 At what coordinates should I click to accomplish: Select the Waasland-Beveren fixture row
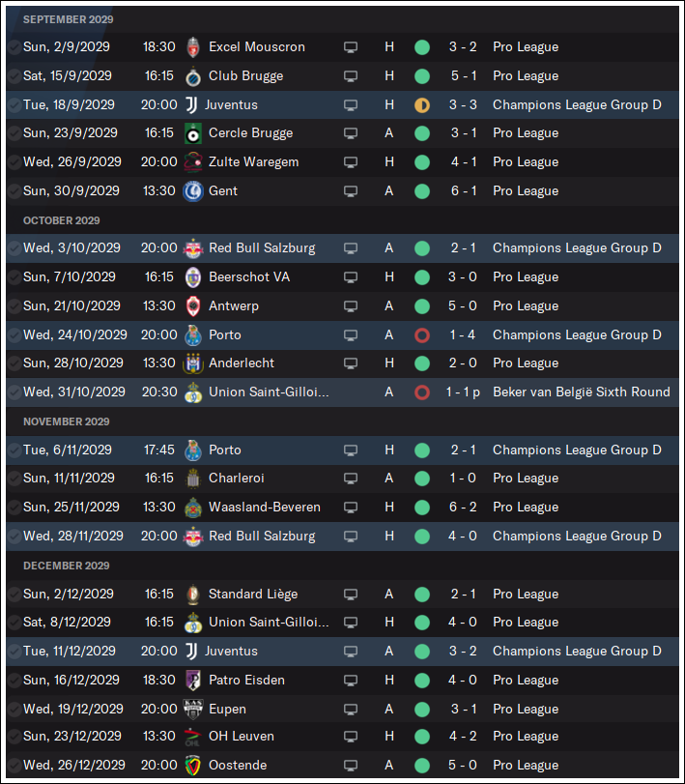click(342, 507)
